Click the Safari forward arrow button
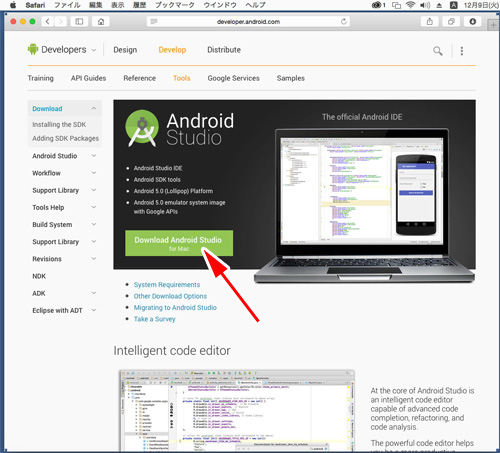The image size is (500, 453). 60,22
